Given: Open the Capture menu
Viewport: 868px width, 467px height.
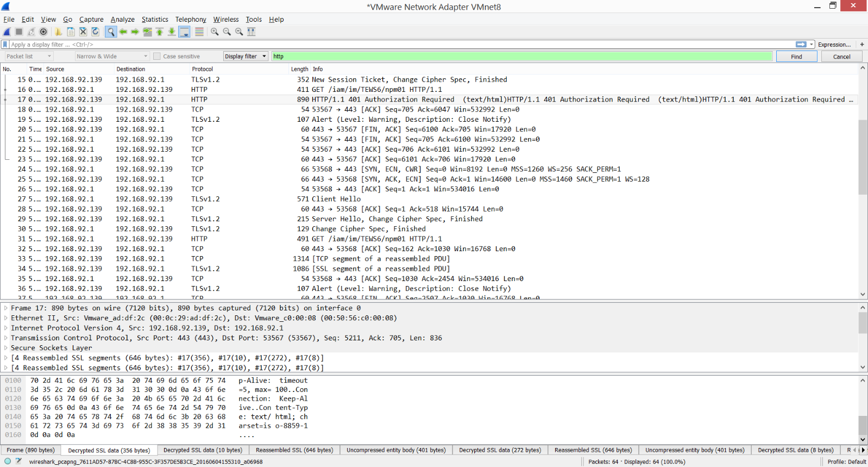Looking at the screenshot, I should tap(91, 20).
